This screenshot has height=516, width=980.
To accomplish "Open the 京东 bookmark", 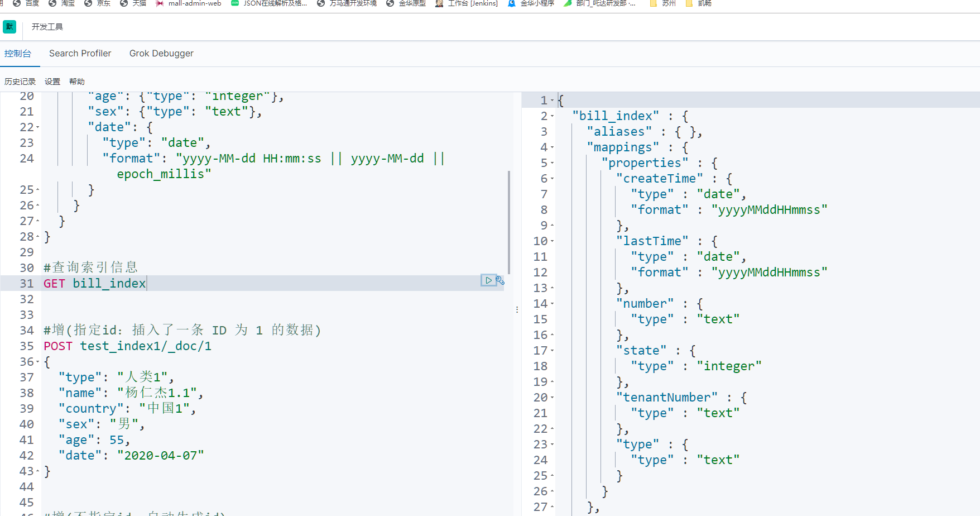I will [x=97, y=3].
